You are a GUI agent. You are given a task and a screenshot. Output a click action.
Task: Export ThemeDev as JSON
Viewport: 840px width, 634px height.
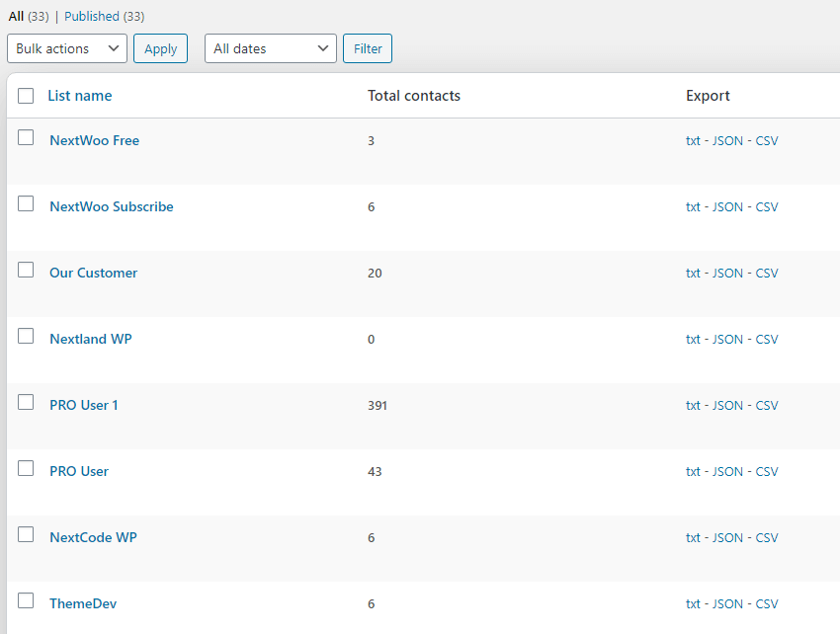click(x=727, y=604)
